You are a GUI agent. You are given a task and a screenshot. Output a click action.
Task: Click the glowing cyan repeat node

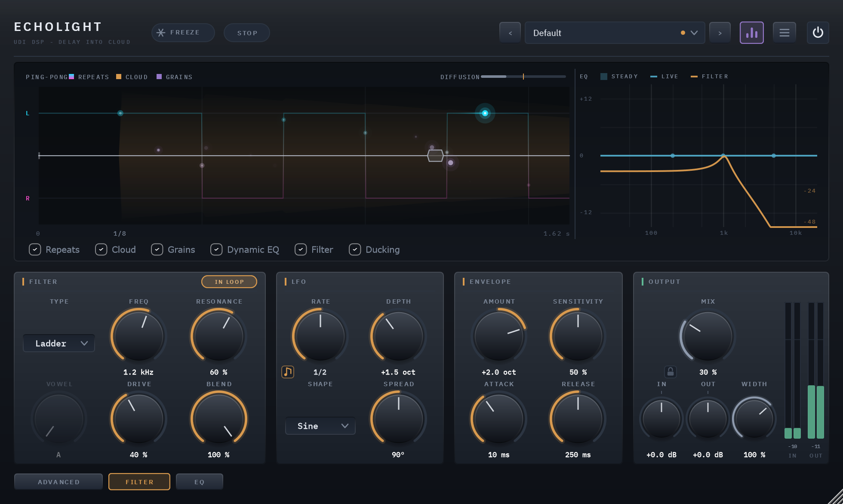pos(485,113)
